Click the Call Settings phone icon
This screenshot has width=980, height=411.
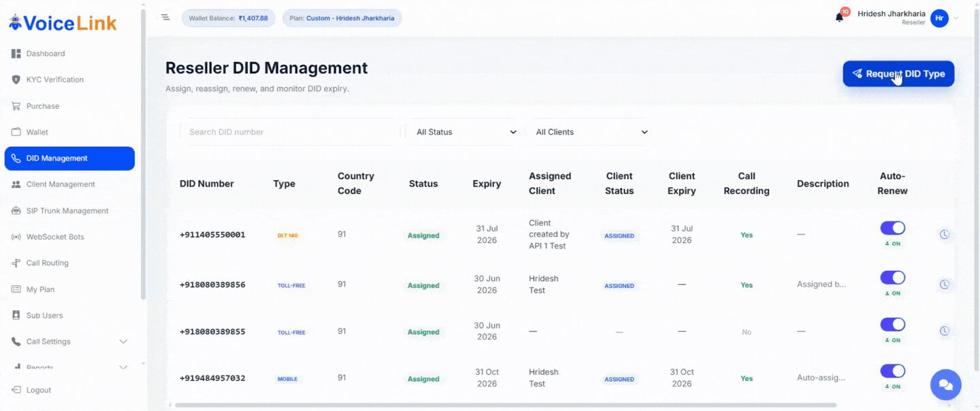[x=16, y=342]
